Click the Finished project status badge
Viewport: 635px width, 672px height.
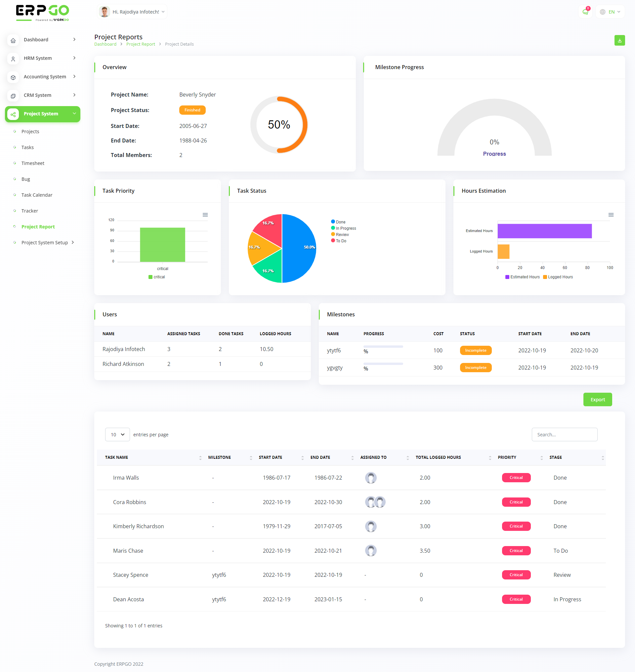192,110
